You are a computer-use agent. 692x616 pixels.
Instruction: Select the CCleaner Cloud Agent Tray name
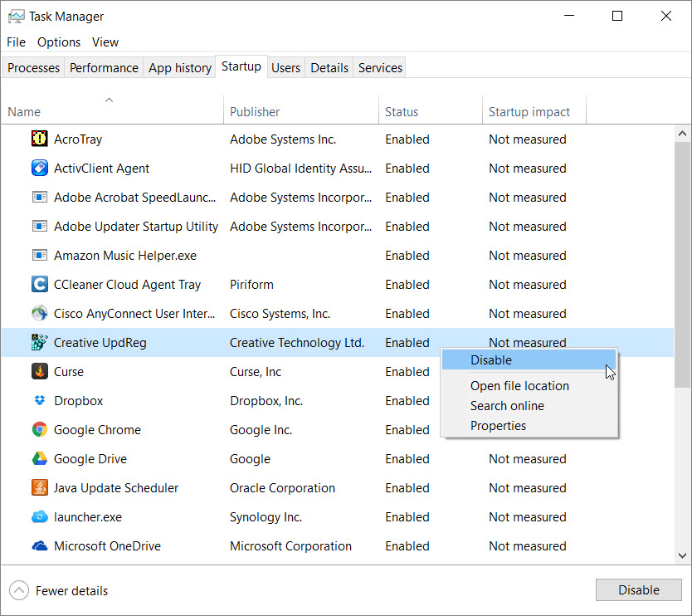coord(127,285)
